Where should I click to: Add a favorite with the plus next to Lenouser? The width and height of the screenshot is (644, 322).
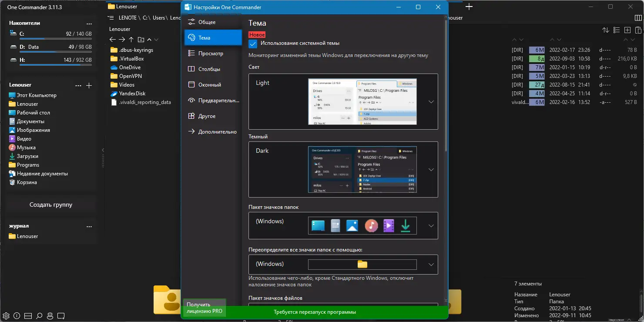[x=89, y=85]
